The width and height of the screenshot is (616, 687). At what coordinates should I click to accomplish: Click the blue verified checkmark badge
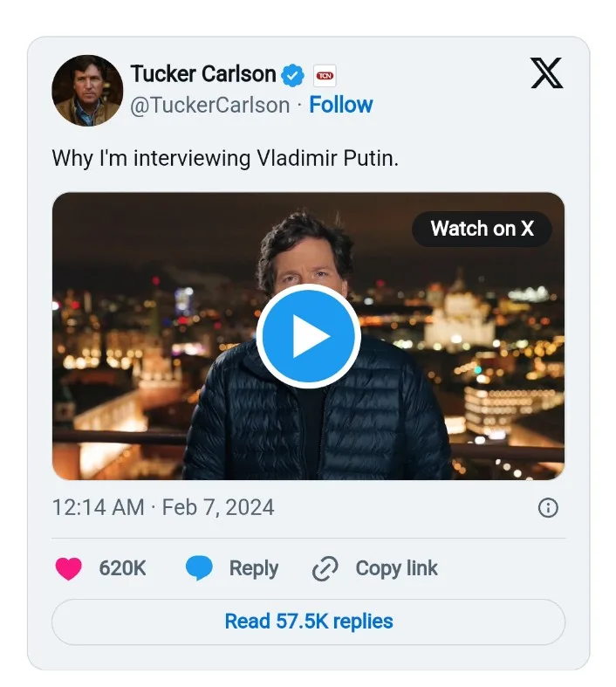292,75
